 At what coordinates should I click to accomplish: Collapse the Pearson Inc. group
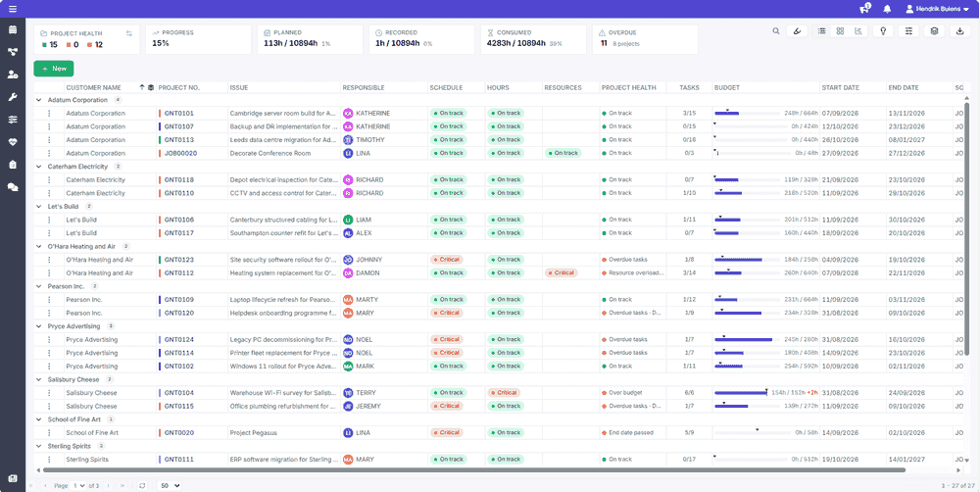[x=39, y=286]
